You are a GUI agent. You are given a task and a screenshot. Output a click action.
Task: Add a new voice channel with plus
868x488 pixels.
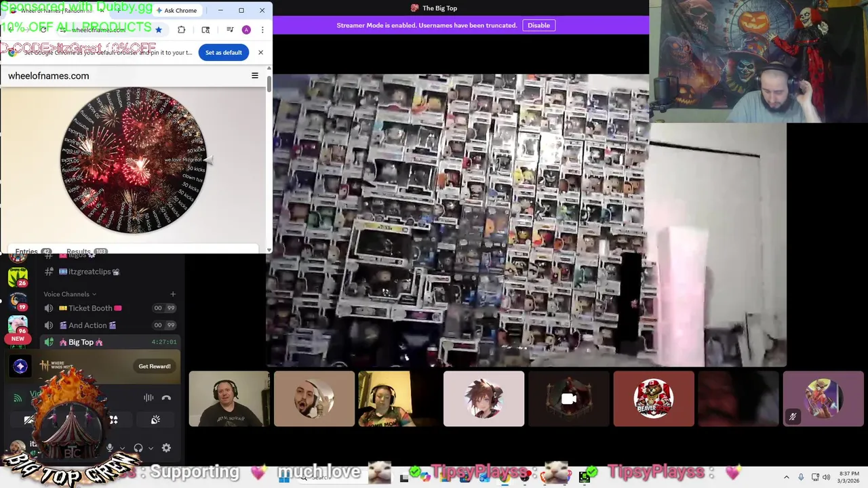coord(173,294)
